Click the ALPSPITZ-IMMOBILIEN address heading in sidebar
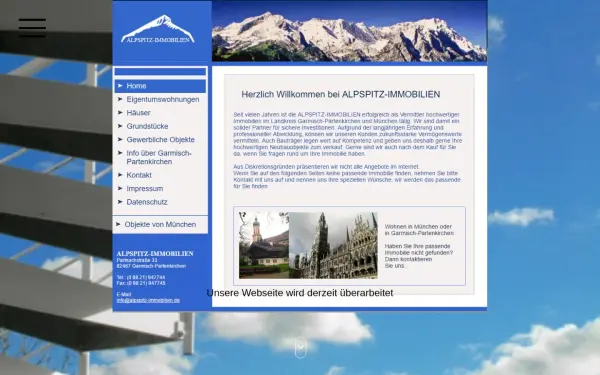The height and width of the screenshot is (375, 600). 155,254
